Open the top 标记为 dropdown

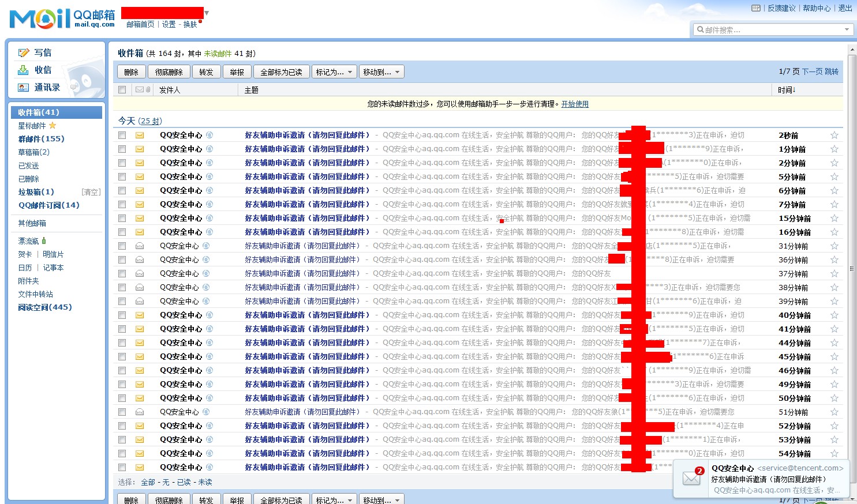point(334,72)
